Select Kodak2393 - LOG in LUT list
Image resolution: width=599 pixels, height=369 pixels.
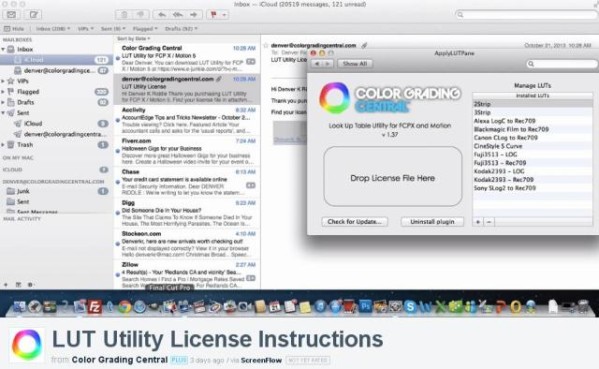[x=533, y=171]
